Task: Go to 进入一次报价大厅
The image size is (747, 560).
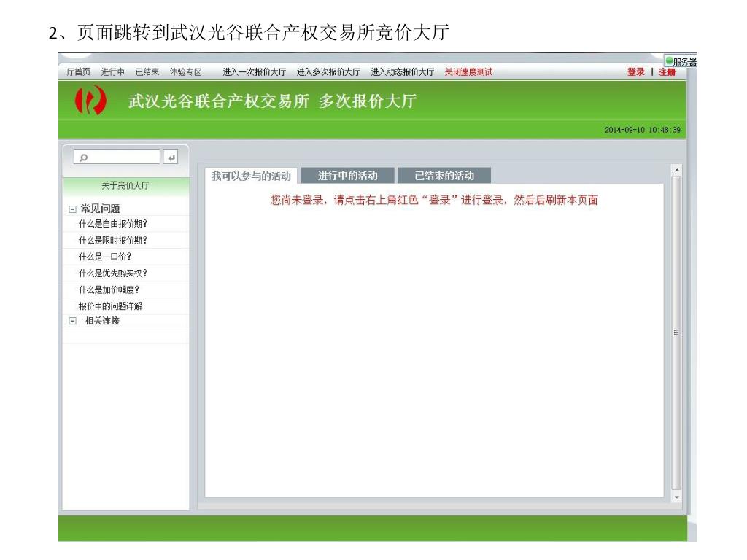Action: tap(255, 72)
